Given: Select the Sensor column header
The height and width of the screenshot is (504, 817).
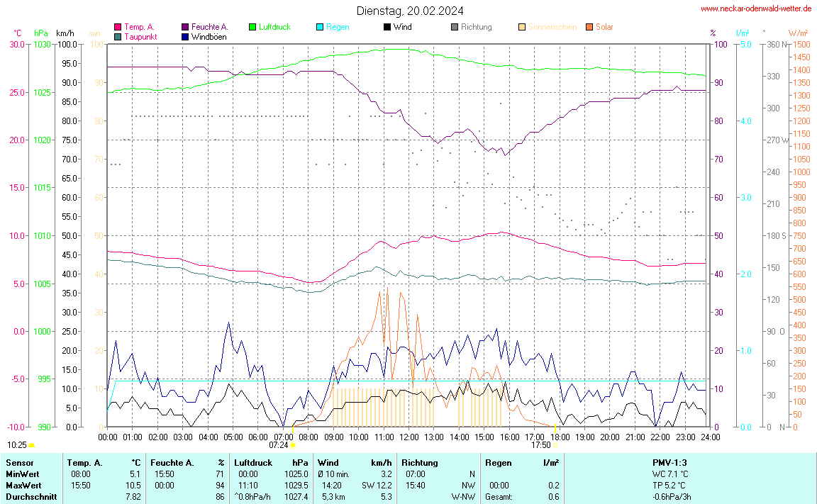Looking at the screenshot, I should point(20,462).
